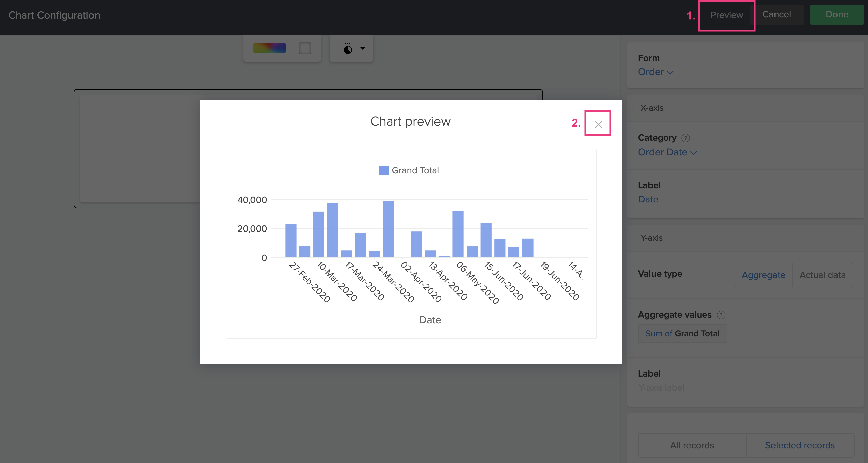Viewport: 868px width, 463px height.
Task: Select Aggregate value type
Action: [763, 275]
